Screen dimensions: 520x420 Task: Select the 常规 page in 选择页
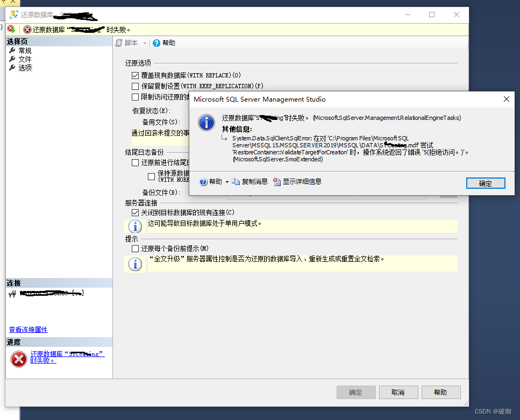click(25, 51)
